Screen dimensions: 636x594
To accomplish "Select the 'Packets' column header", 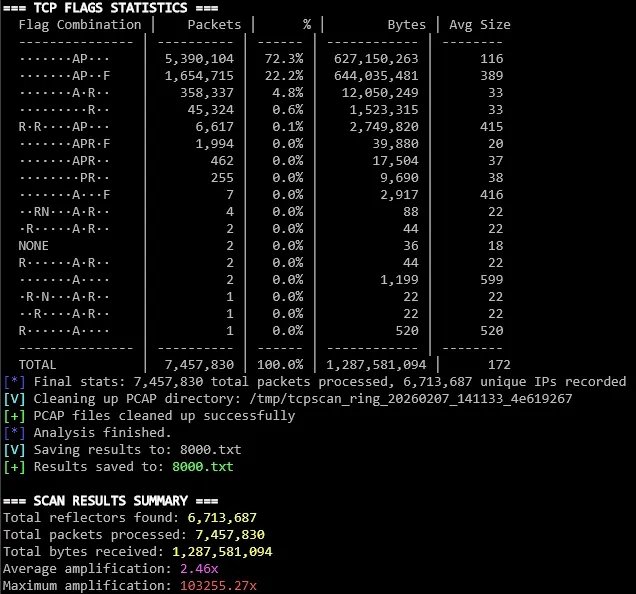I will [214, 25].
